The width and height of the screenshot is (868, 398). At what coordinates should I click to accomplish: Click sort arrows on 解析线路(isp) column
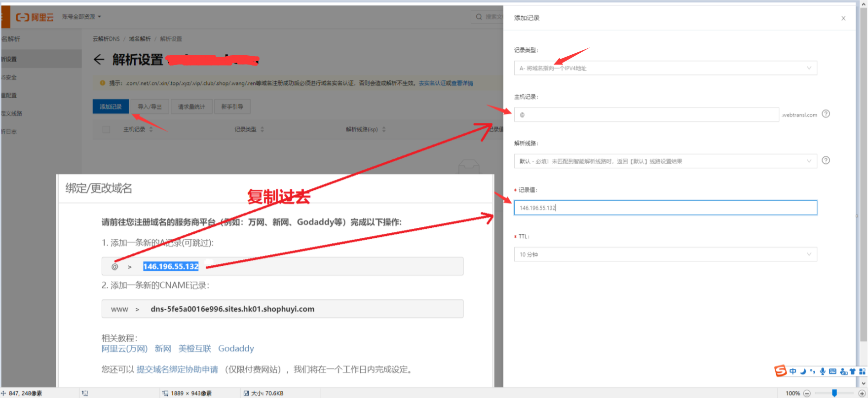coord(383,129)
